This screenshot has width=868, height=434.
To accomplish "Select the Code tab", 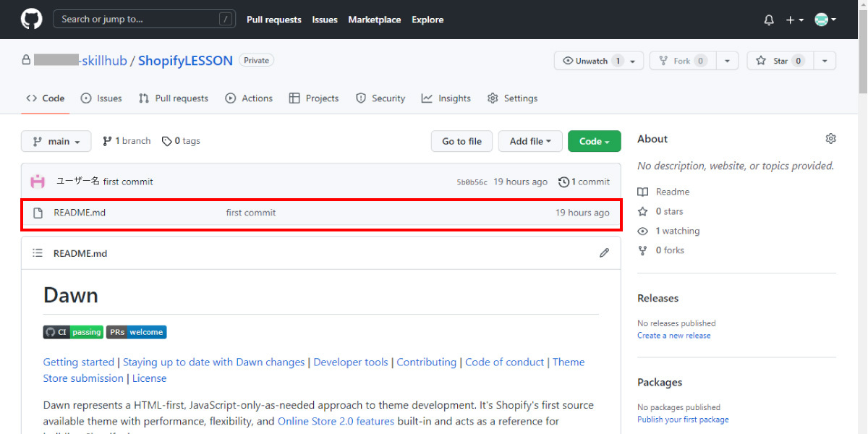I will tap(46, 98).
